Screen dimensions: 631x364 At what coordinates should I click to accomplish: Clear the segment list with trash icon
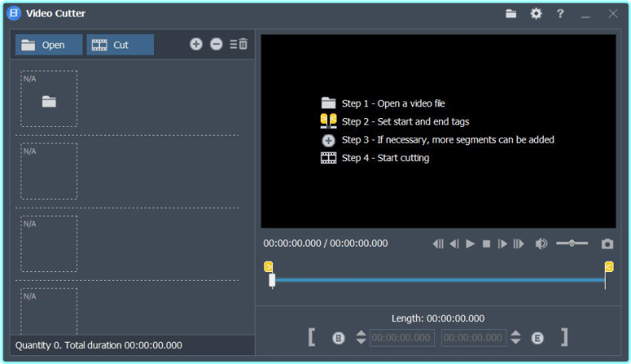[239, 44]
